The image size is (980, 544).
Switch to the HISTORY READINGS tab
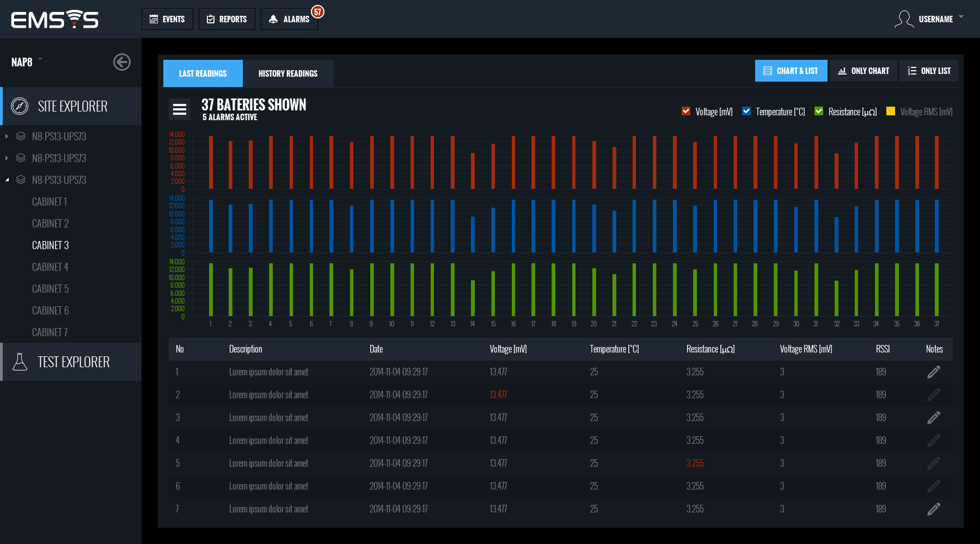288,73
